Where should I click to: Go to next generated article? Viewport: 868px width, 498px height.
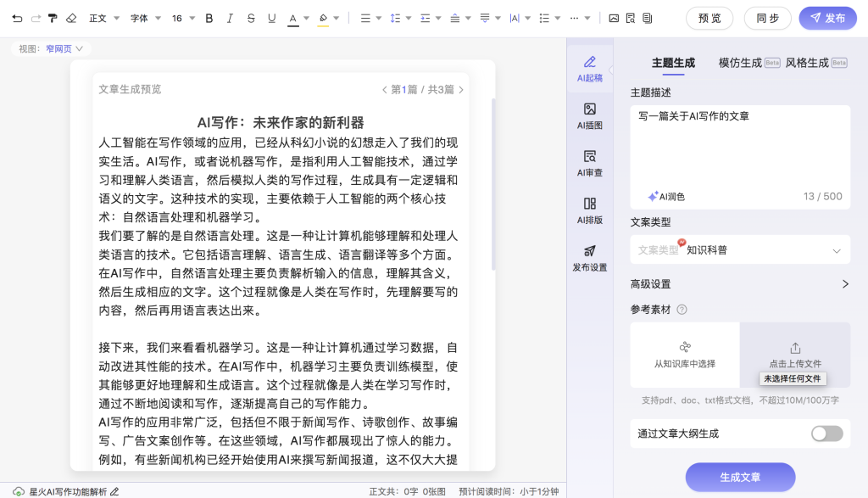tap(461, 90)
